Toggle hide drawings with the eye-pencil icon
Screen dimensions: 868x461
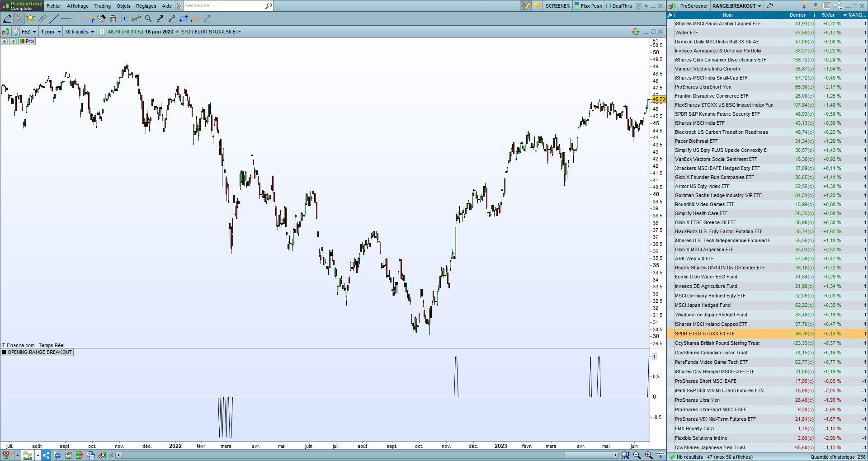click(7, 455)
